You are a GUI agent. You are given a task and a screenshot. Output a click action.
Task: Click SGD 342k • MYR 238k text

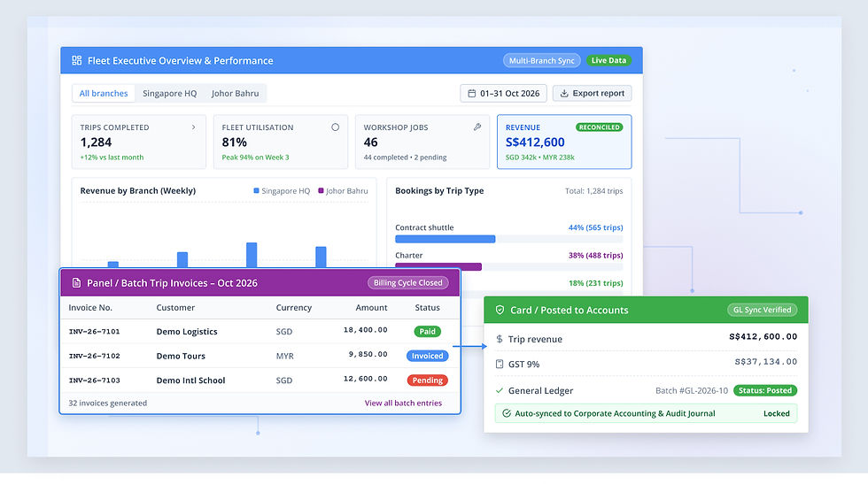coord(539,157)
